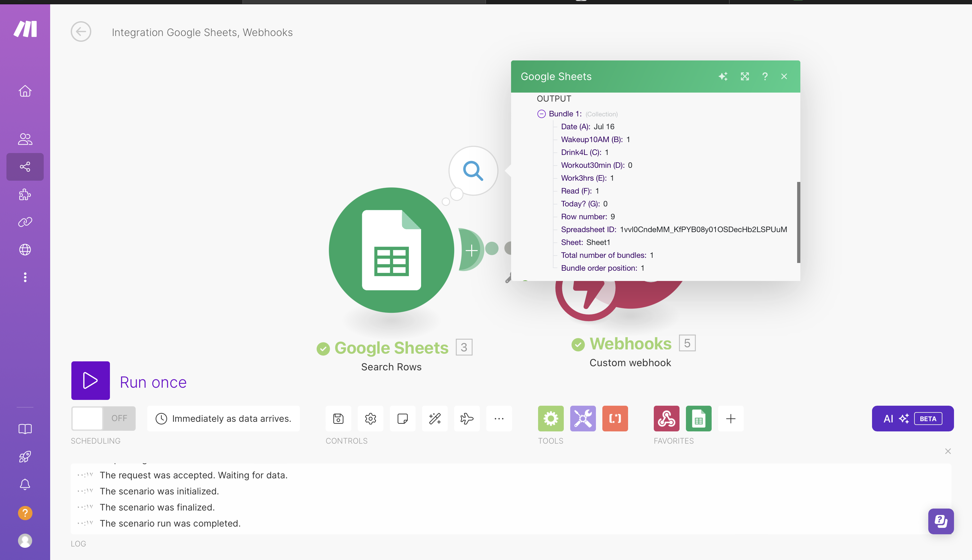Click log entry 'The scenario was initialized.'
Screen dimensions: 972x560
159,491
